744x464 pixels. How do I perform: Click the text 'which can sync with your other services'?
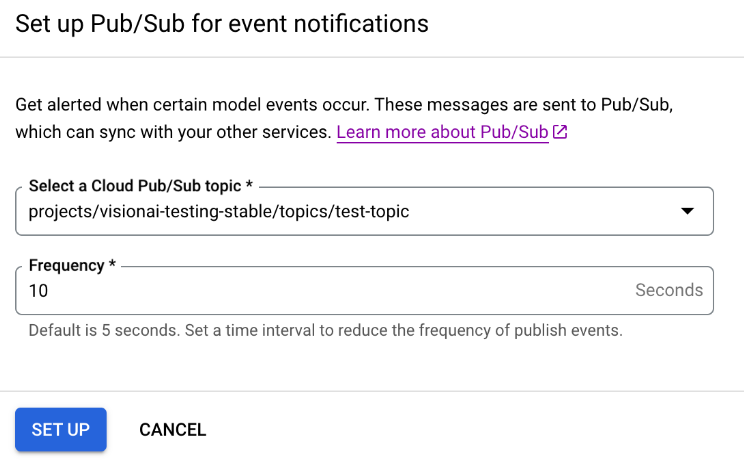pyautogui.click(x=172, y=132)
